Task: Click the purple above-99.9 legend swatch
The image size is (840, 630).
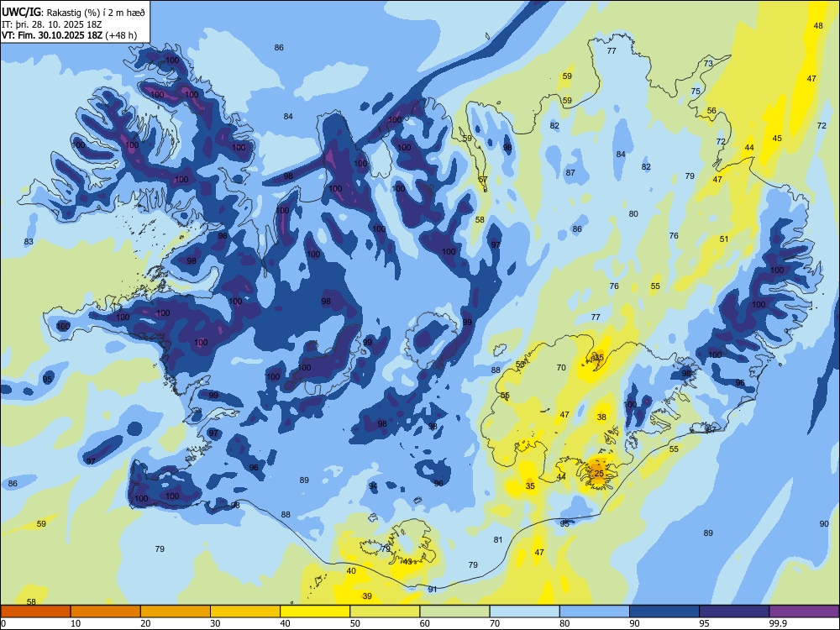Action: (x=804, y=611)
